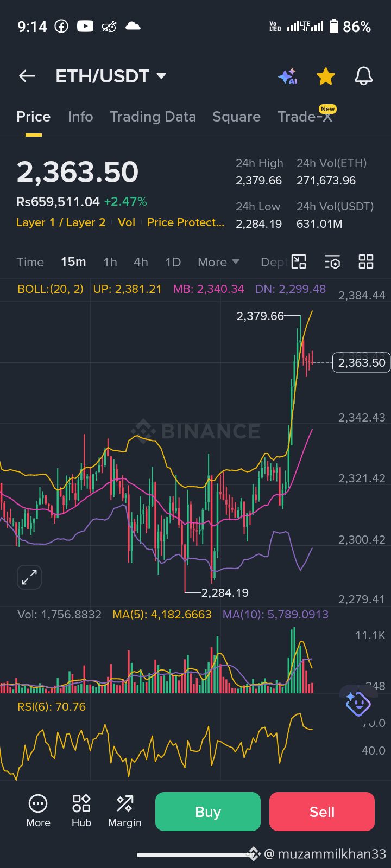The width and height of the screenshot is (391, 868).
Task: Open chart indicator settings icon
Action: point(332,261)
